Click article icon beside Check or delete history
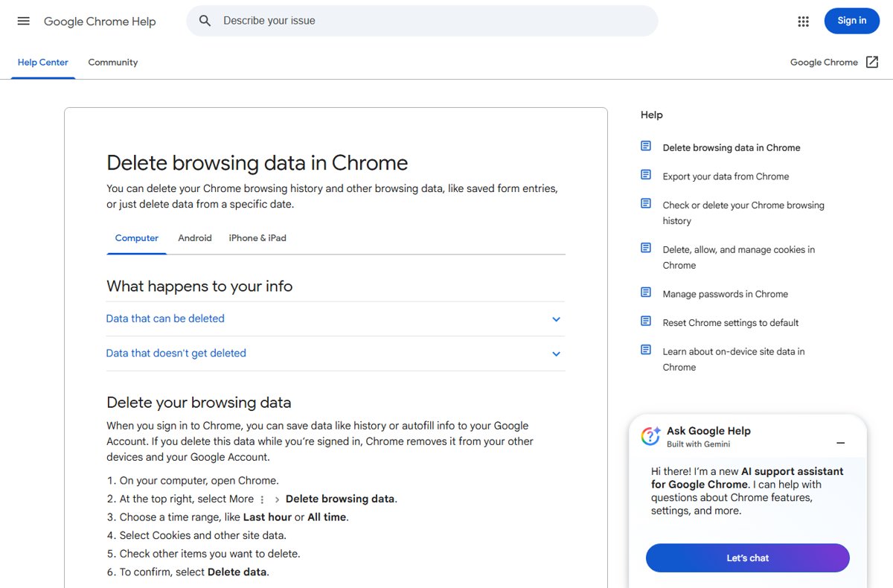 (x=646, y=203)
